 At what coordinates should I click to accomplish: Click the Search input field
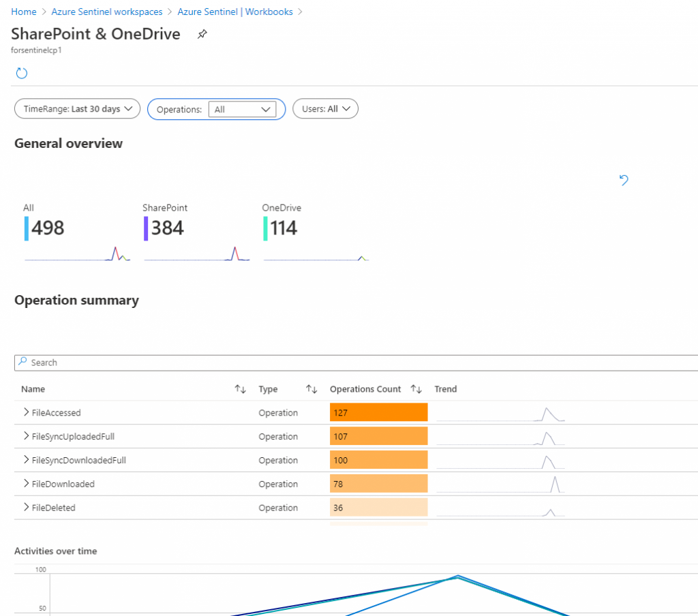tap(356, 363)
